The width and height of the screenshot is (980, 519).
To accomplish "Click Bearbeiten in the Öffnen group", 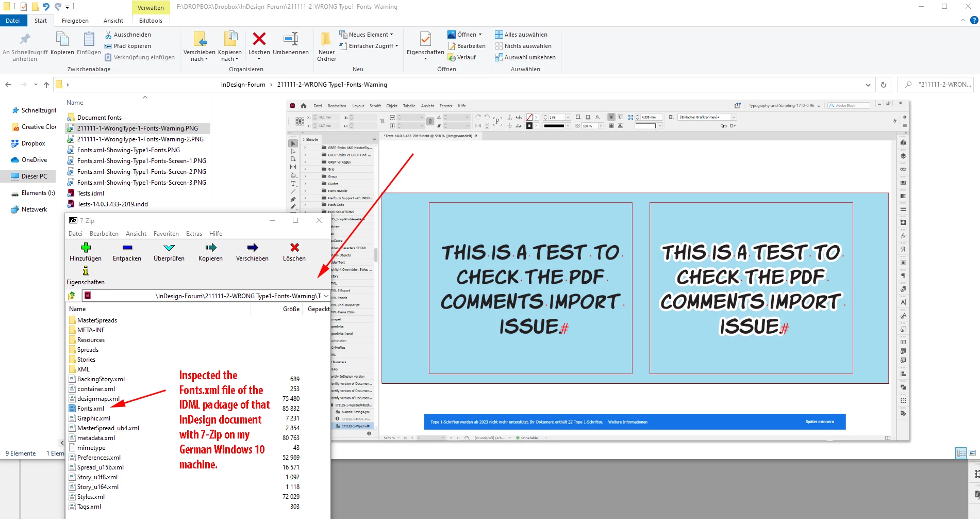I will point(467,46).
